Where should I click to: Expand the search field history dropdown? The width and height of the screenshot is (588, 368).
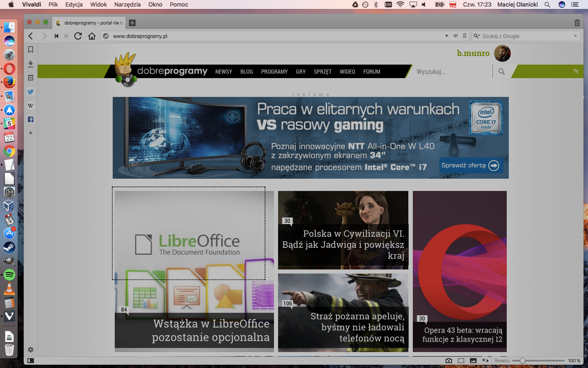coord(575,36)
